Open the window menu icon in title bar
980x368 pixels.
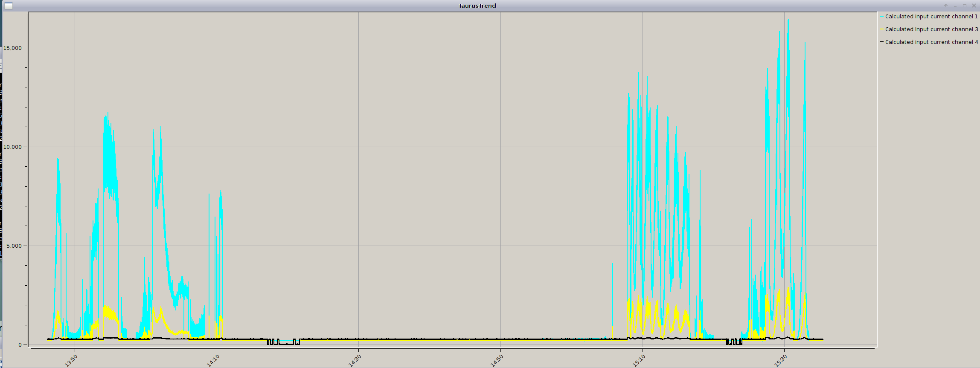pyautogui.click(x=9, y=6)
